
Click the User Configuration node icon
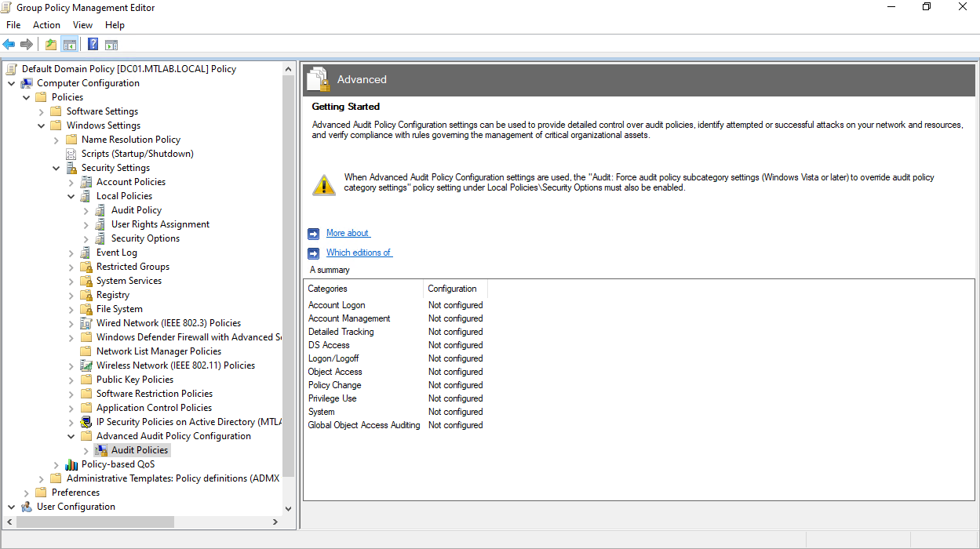[27, 507]
